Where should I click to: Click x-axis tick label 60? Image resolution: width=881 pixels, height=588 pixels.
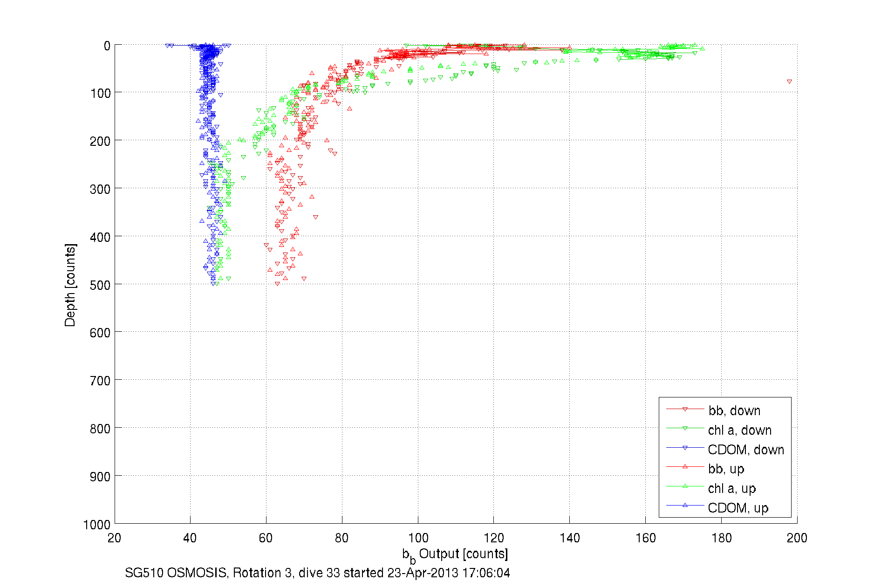266,538
